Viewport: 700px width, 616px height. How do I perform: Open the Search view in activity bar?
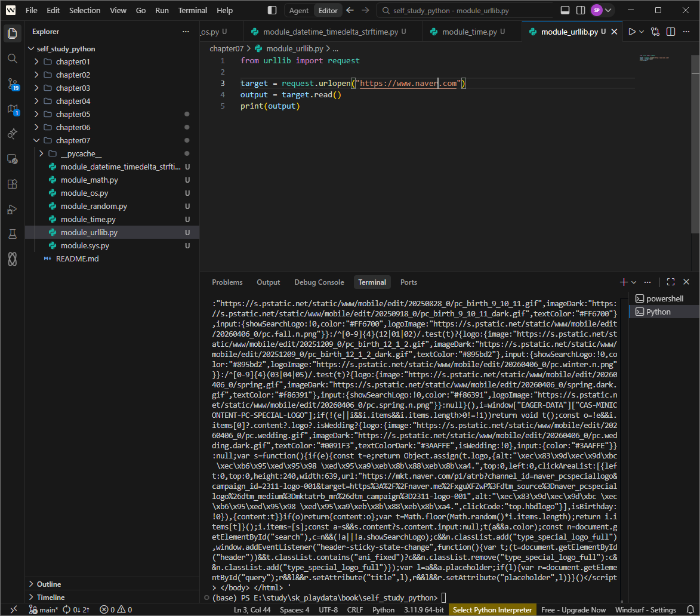13,58
